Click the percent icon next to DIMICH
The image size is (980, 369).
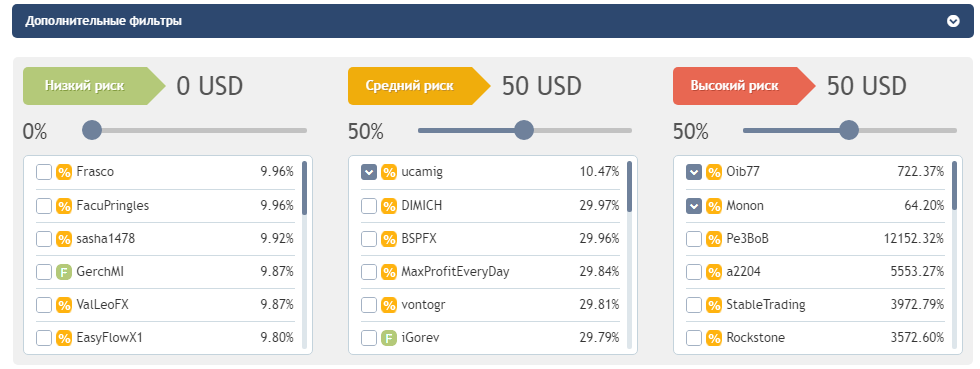pyautogui.click(x=389, y=206)
